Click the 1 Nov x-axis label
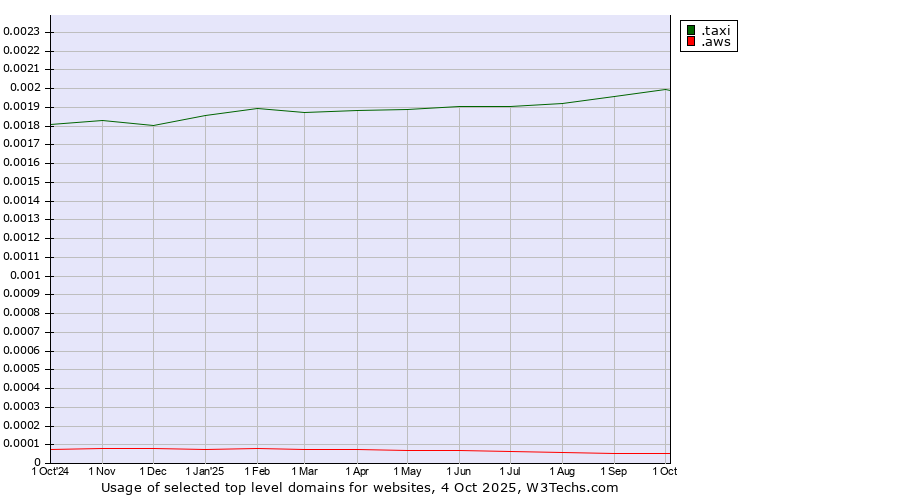 coord(102,471)
